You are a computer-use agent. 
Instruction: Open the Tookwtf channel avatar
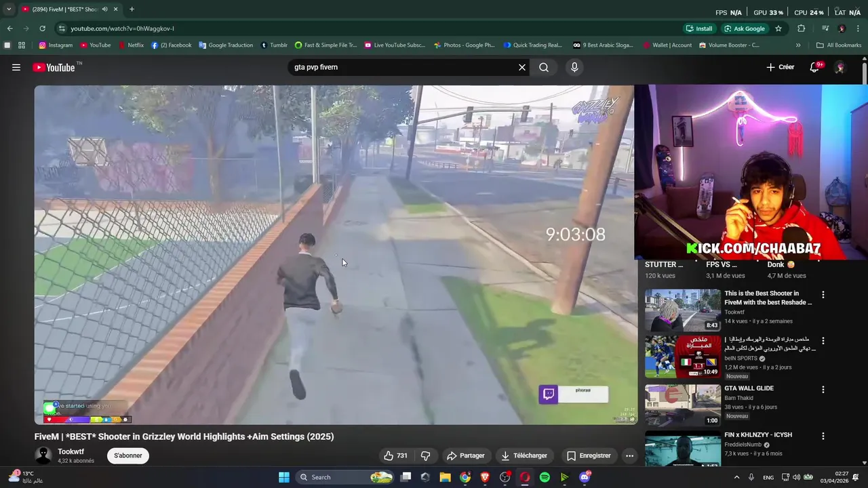point(43,455)
